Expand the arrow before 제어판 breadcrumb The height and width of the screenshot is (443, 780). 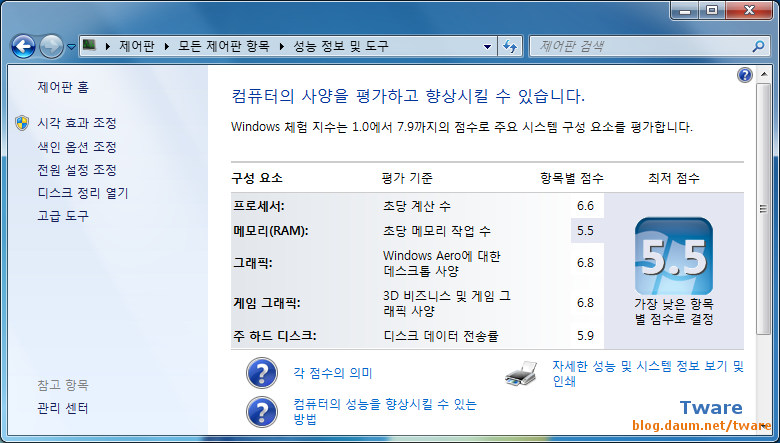107,46
